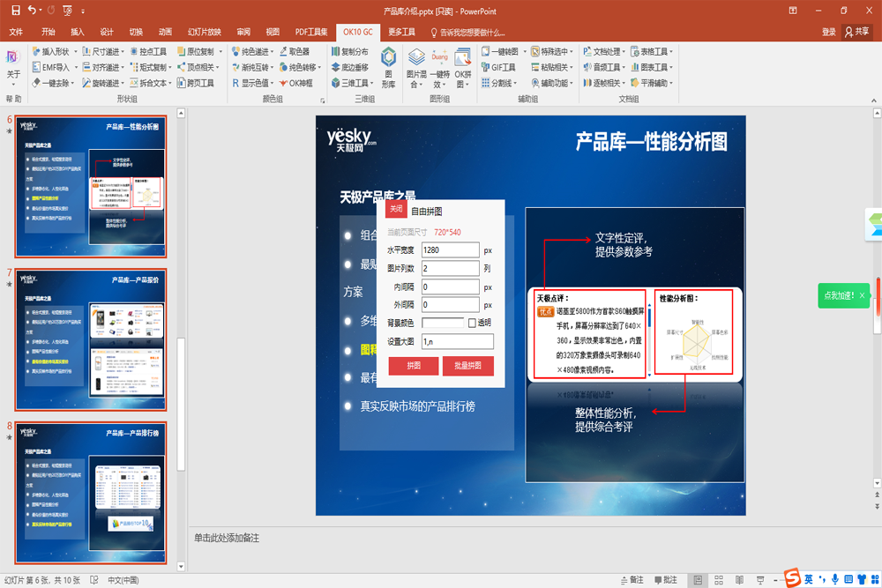Switch to the PDF工具集 tab

[311, 32]
